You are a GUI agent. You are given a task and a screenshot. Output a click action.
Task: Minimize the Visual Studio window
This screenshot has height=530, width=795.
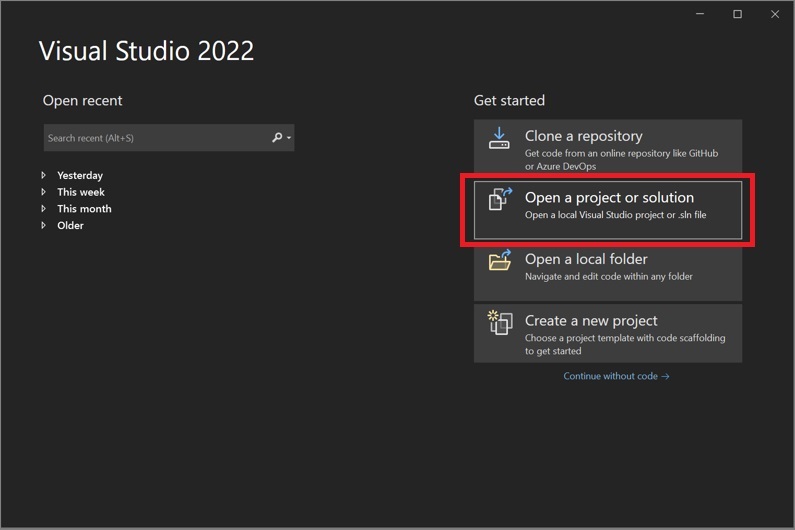[700, 14]
